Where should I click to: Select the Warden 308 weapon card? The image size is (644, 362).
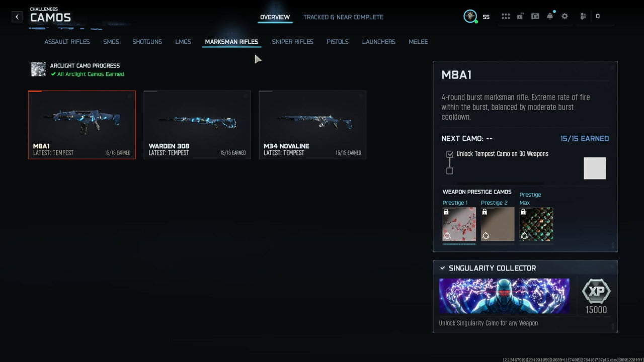[197, 125]
